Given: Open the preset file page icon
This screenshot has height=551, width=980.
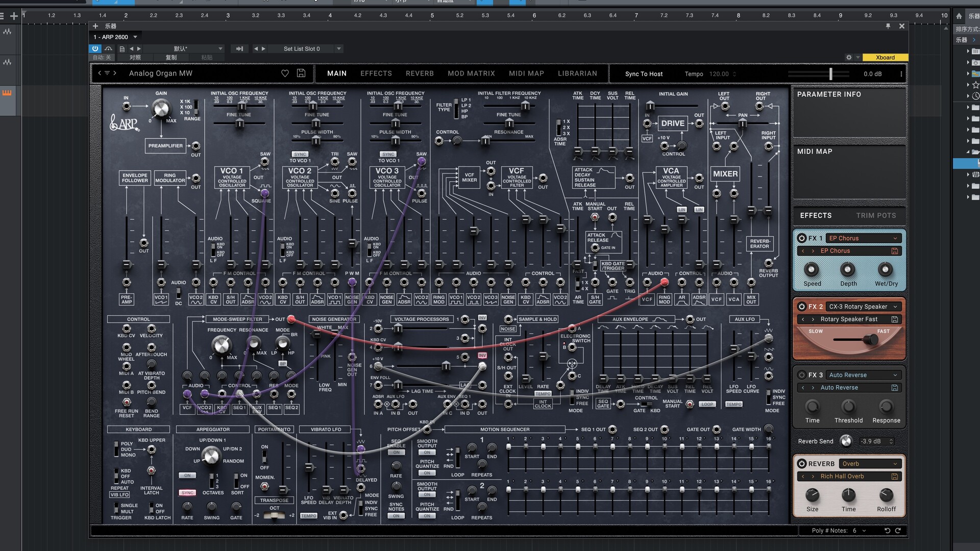Looking at the screenshot, I should tap(122, 49).
